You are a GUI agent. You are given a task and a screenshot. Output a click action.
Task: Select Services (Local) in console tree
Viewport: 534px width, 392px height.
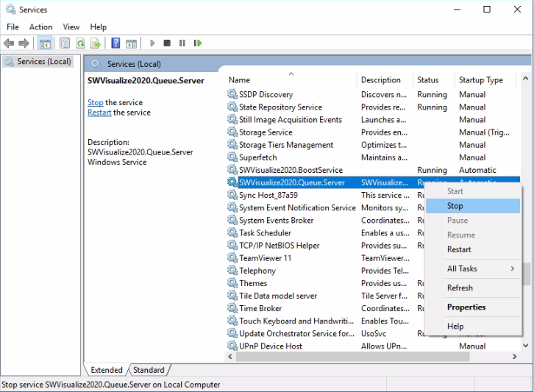click(38, 62)
